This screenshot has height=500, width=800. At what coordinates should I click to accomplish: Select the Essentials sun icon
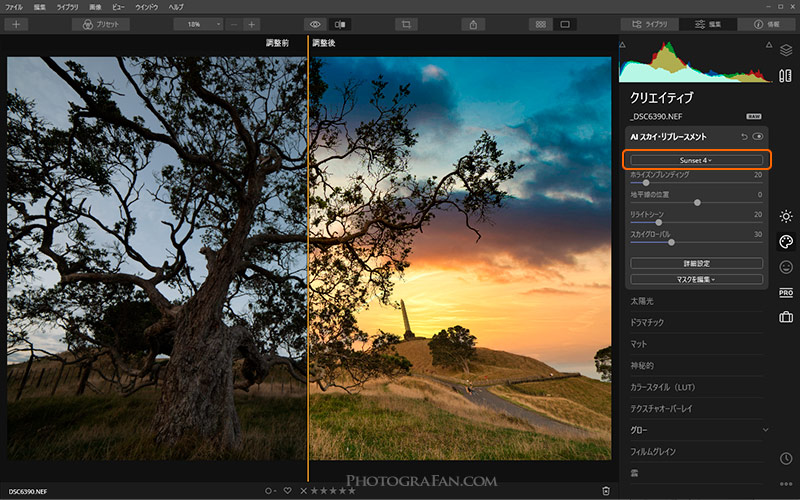(786, 216)
